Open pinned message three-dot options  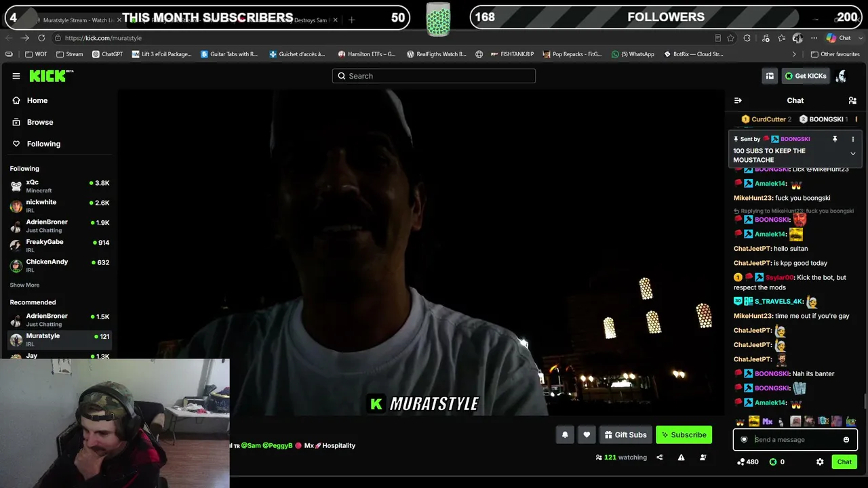click(x=853, y=139)
